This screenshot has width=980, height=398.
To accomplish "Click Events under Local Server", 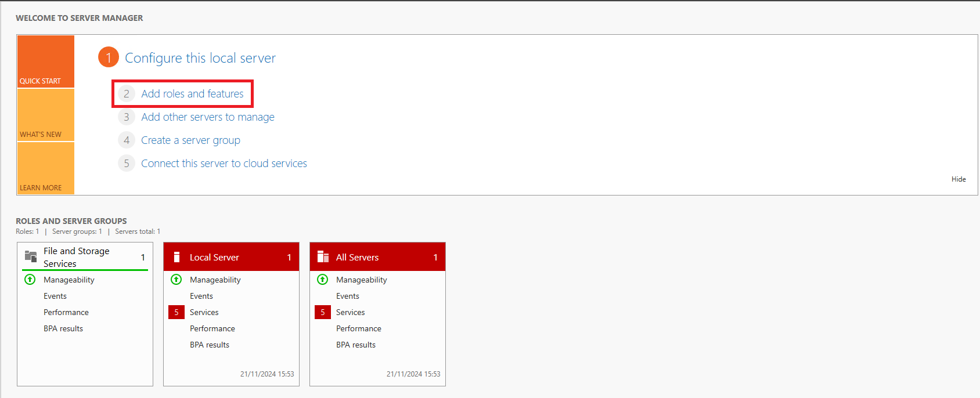I will (x=201, y=296).
